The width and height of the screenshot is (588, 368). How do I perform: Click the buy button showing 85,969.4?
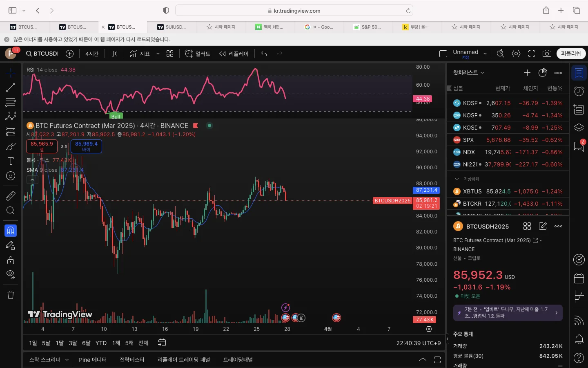pyautogui.click(x=86, y=146)
